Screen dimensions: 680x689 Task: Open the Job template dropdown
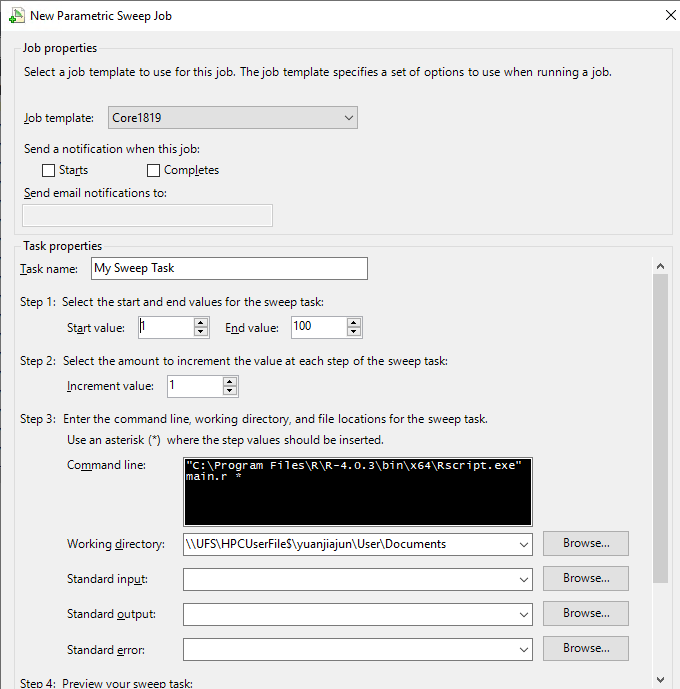232,118
